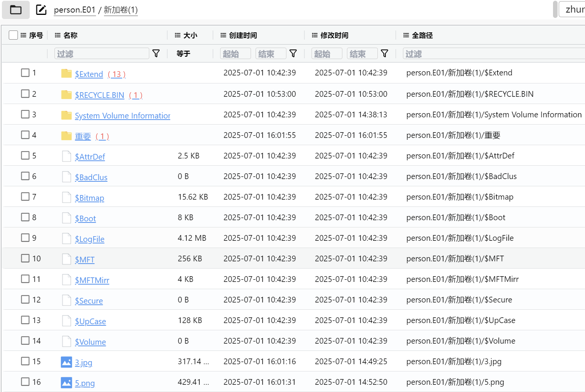Click the name filter input field

[x=102, y=54]
